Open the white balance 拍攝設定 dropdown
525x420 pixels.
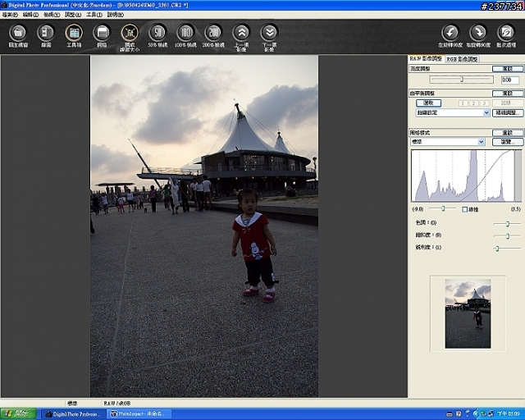pyautogui.click(x=453, y=113)
